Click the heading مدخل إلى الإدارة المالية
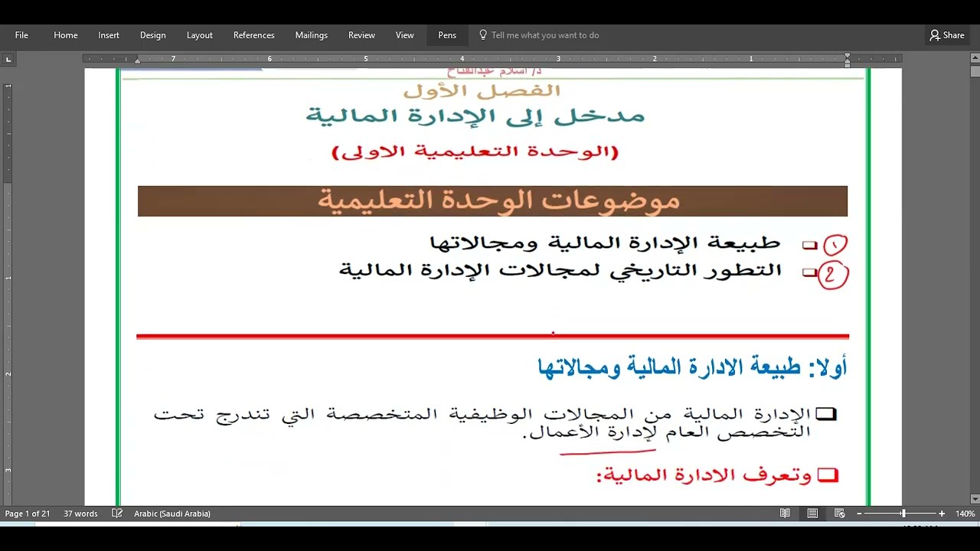Viewport: 980px width, 551px height. (x=475, y=117)
